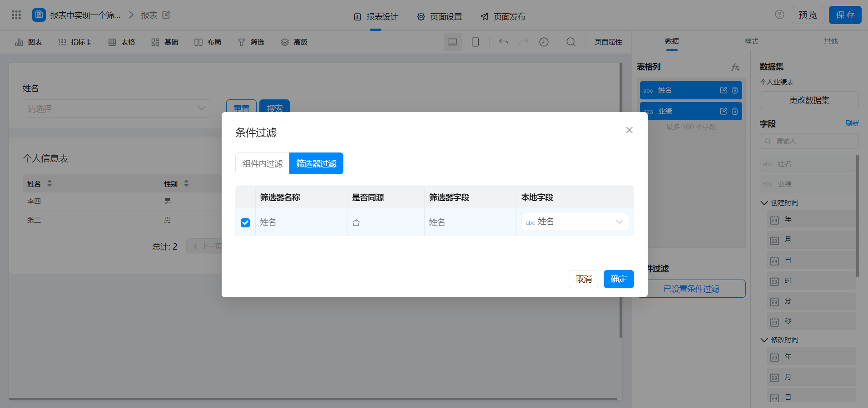
Task: Click 已设置条件过滤 button
Action: pos(691,289)
